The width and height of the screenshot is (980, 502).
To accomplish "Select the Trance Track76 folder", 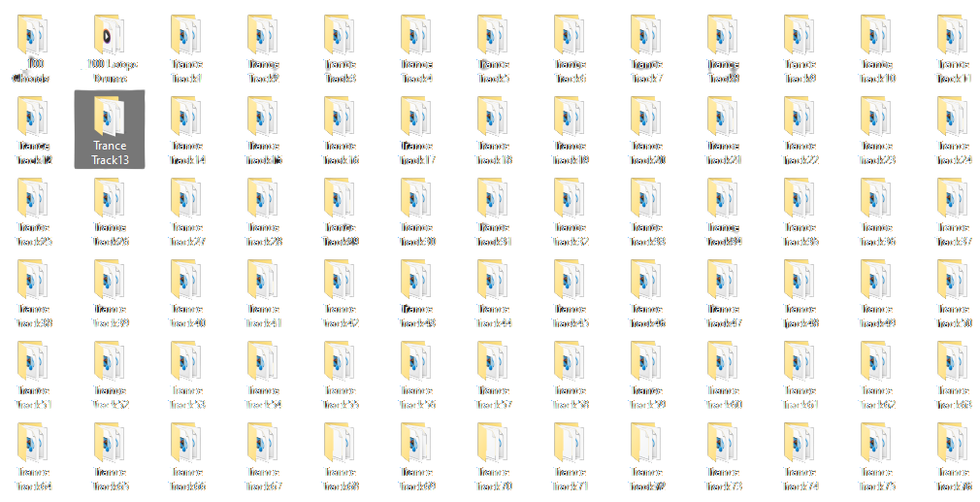I will coord(953,444).
